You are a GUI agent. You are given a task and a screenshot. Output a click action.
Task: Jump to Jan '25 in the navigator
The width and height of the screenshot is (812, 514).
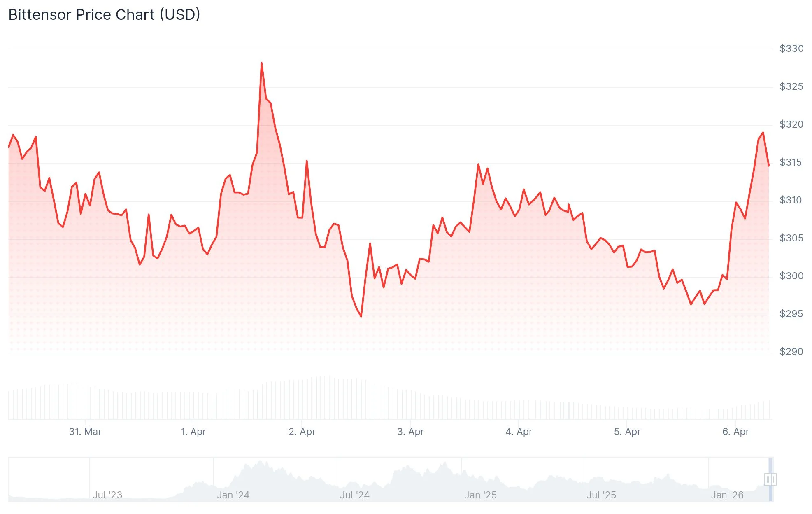pos(480,495)
